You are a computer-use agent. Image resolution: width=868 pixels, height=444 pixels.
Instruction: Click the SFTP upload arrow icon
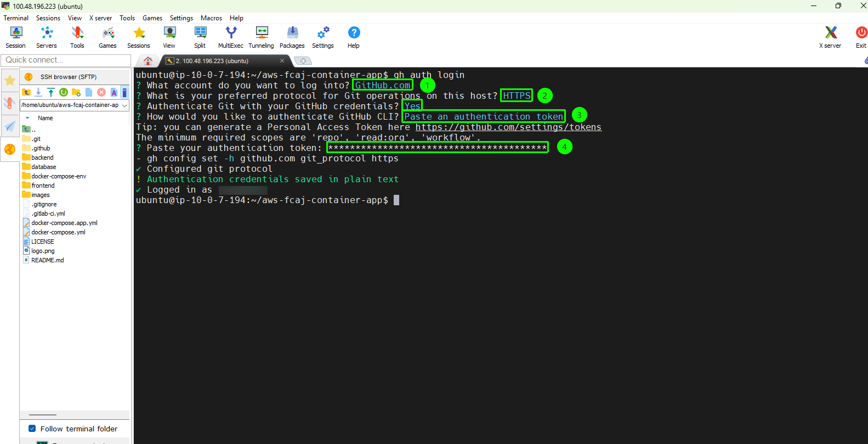pyautogui.click(x=51, y=92)
